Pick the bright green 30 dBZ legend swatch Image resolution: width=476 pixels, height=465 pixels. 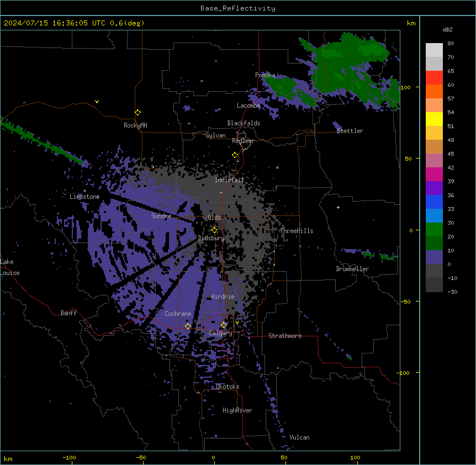pos(434,230)
